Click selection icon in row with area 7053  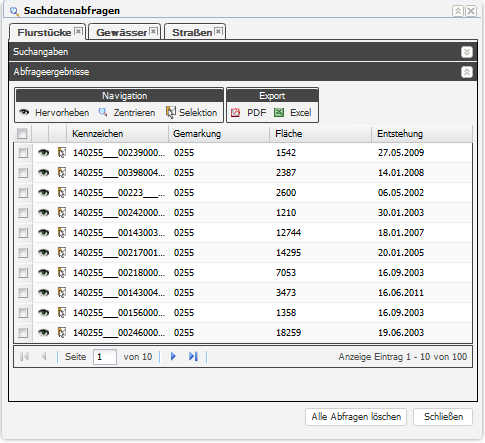click(x=62, y=273)
